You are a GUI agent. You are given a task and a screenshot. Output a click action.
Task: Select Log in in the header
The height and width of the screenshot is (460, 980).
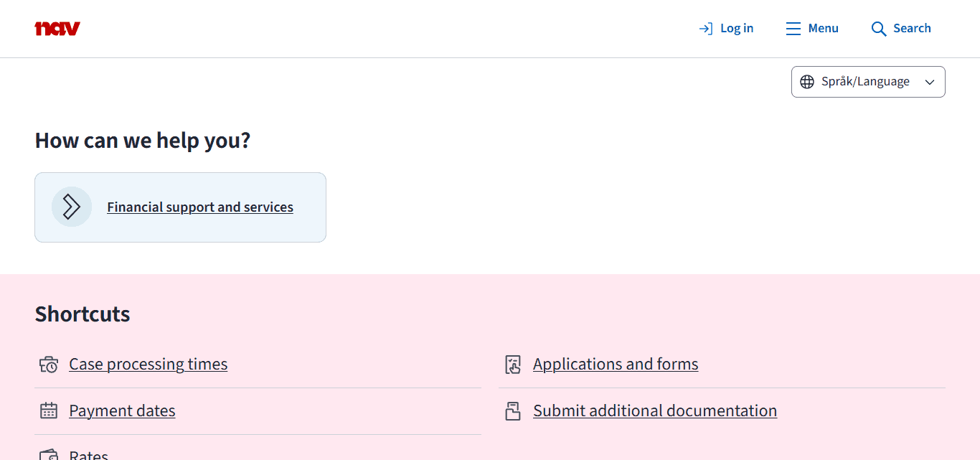(x=726, y=29)
